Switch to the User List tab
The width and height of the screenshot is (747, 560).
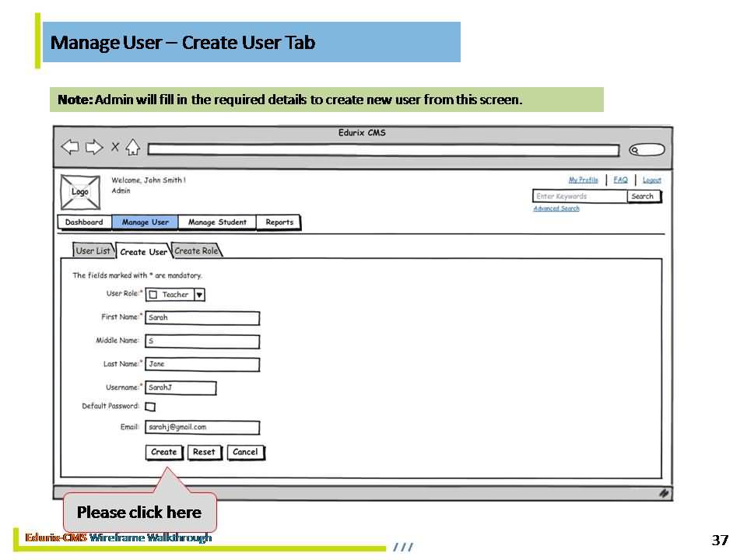click(x=93, y=250)
